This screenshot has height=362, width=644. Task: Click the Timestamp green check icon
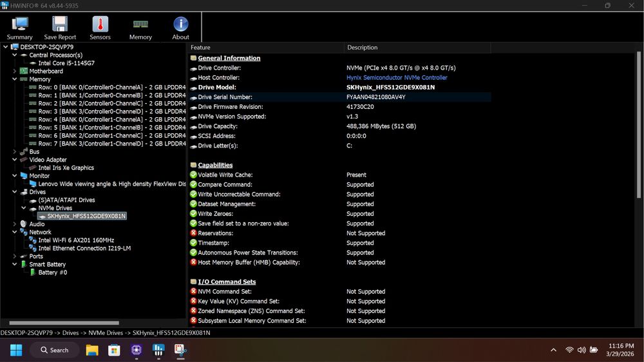point(193,243)
